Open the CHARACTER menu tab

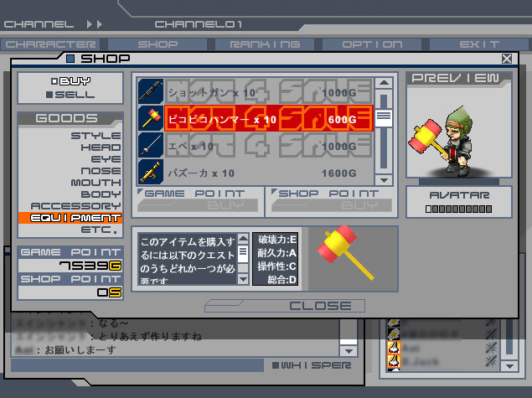[50, 44]
